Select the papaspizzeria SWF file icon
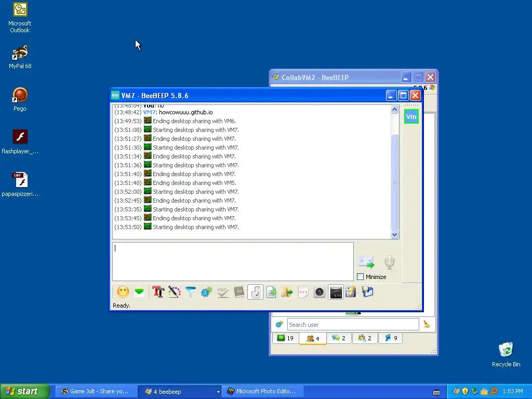Screen dimensions: 532x399 20,184
